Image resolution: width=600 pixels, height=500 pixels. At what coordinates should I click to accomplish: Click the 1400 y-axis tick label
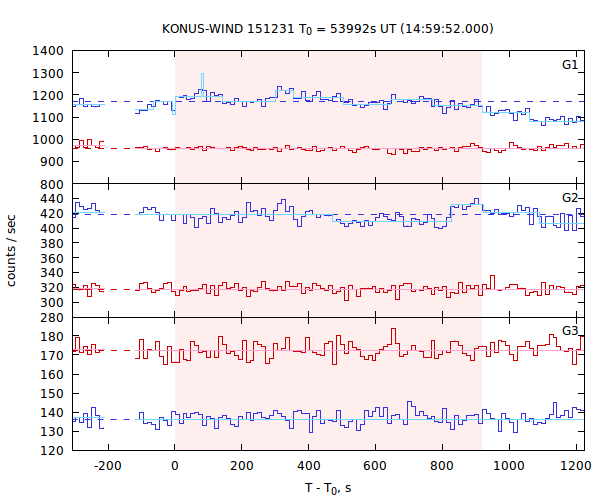point(48,50)
